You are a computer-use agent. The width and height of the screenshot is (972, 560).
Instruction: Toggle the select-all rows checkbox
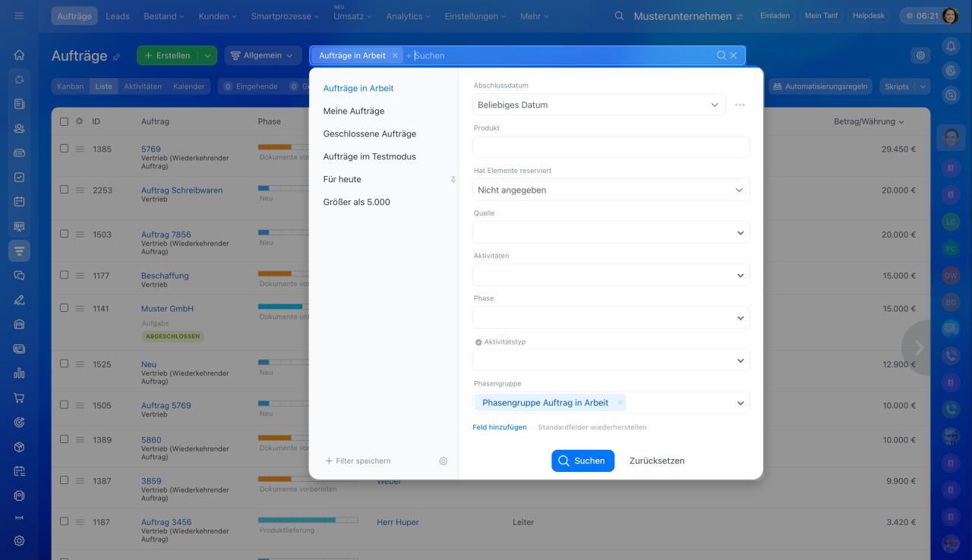coord(64,121)
